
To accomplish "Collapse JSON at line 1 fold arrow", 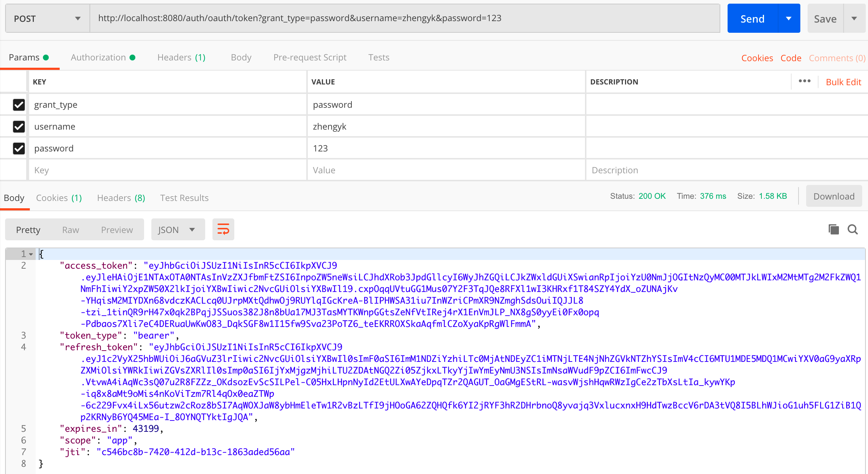I will pyautogui.click(x=31, y=254).
